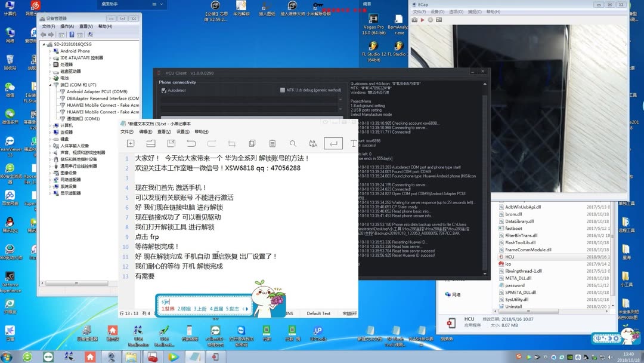Collapse the 端口 (COM & LPT) tree node
The image size is (644, 363).
pos(51,85)
